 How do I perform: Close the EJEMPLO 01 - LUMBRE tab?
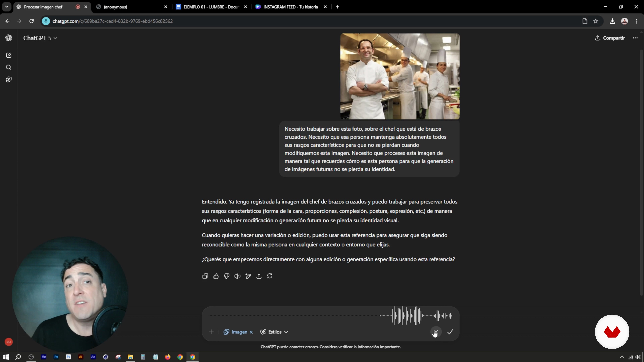click(x=246, y=7)
